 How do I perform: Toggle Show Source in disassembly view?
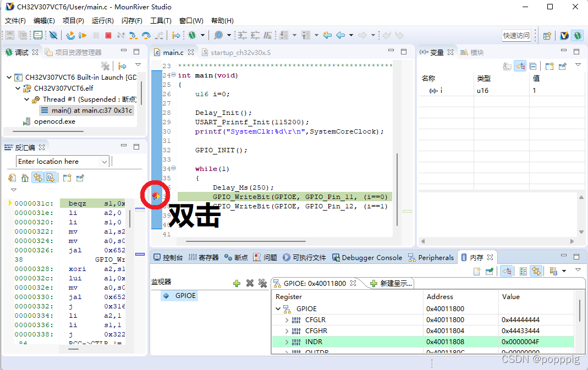pos(50,178)
